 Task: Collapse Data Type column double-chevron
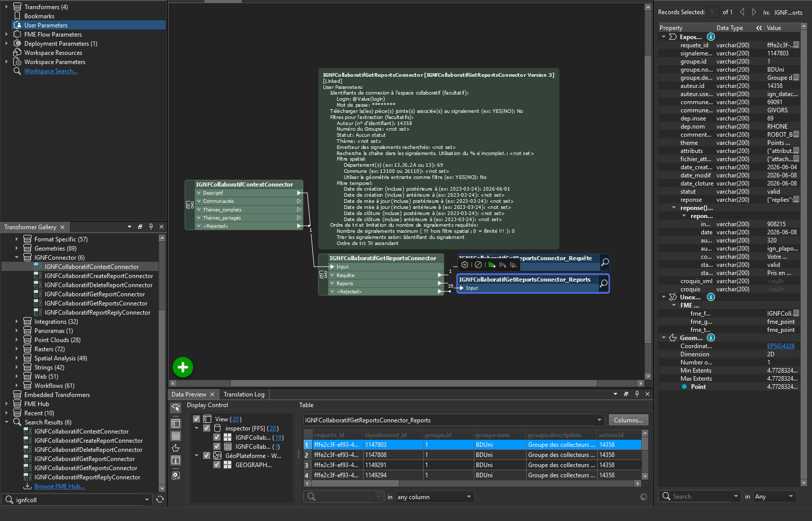pyautogui.click(x=759, y=28)
